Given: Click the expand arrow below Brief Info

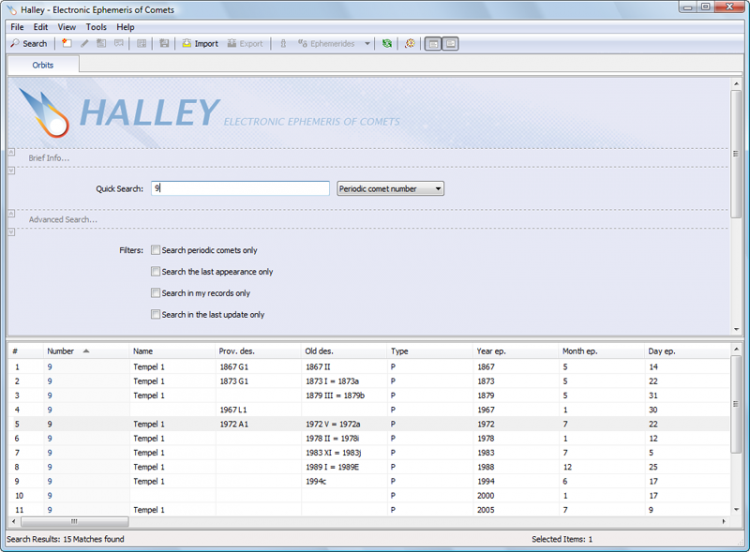Looking at the screenshot, I should point(11,171).
